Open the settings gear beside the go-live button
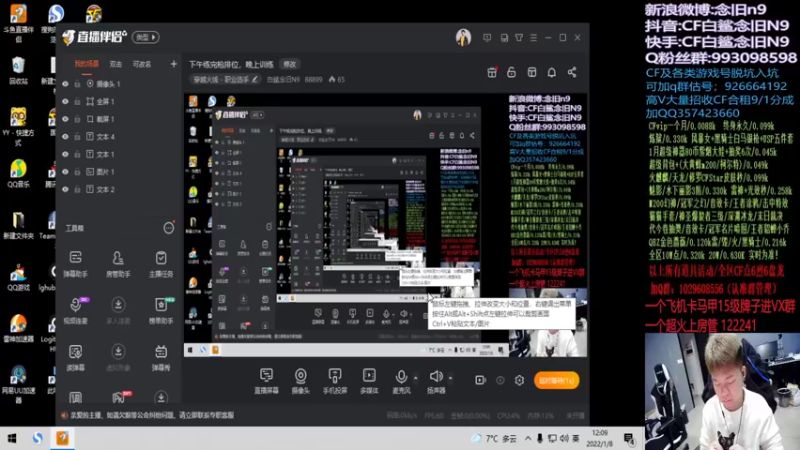The width and height of the screenshot is (800, 450). 519,380
